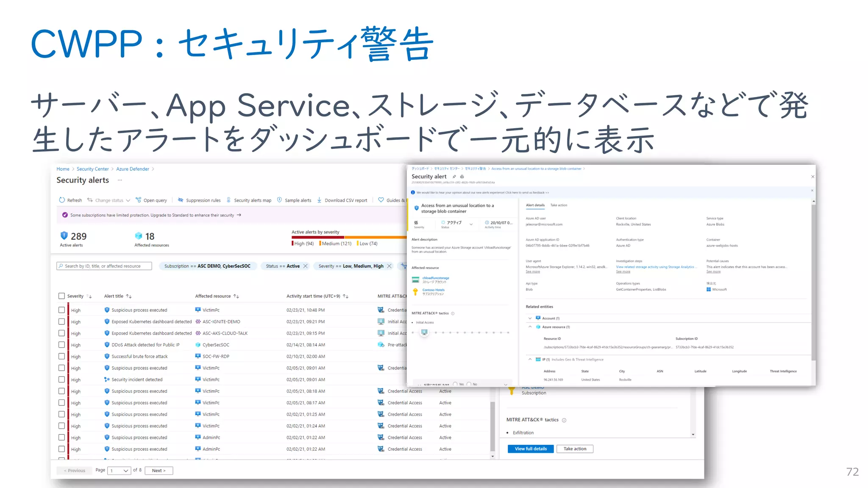
Task: Open the Security alerts ellipsis menu
Action: coord(120,180)
